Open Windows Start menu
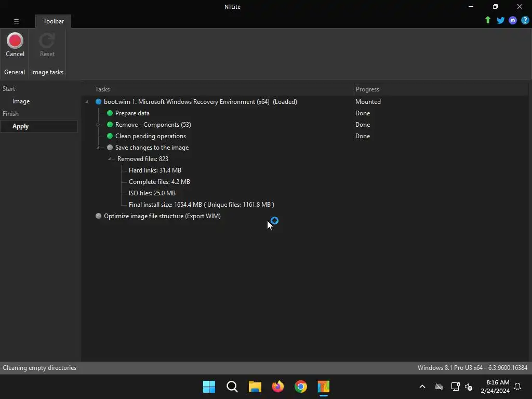 click(x=209, y=387)
